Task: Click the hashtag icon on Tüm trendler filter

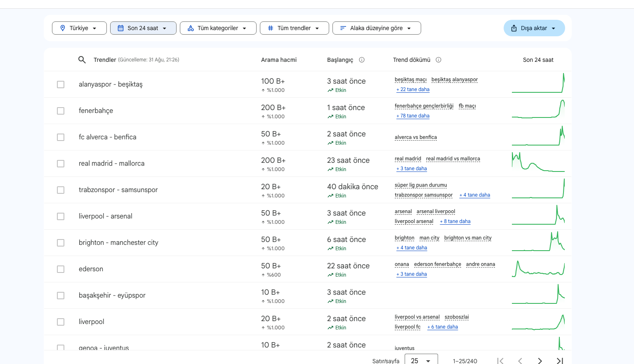Action: coord(271,28)
